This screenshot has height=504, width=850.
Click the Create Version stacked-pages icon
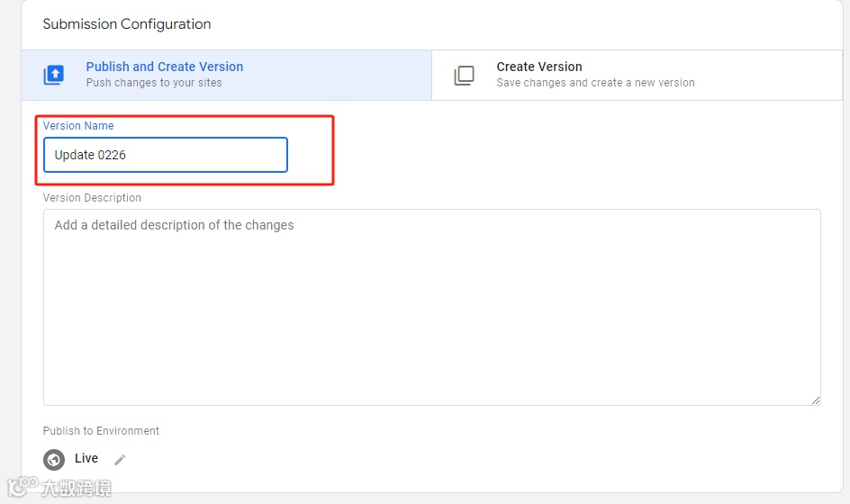point(464,76)
